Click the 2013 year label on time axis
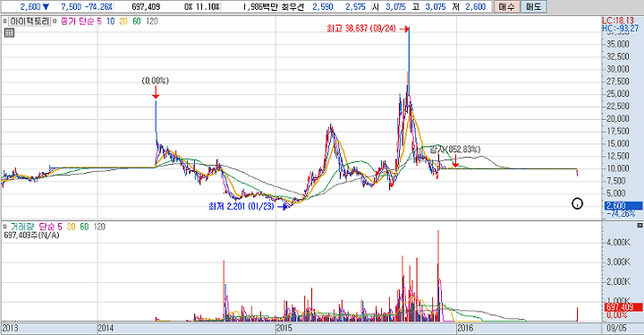This screenshot has height=335, width=644. point(10,328)
